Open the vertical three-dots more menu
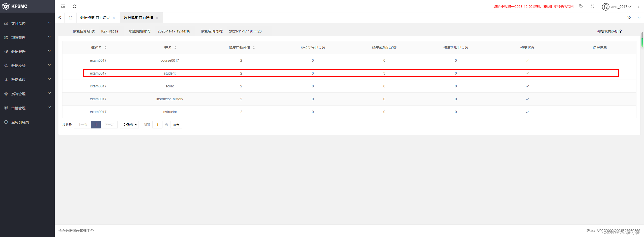The height and width of the screenshot is (237, 644). tap(638, 6)
